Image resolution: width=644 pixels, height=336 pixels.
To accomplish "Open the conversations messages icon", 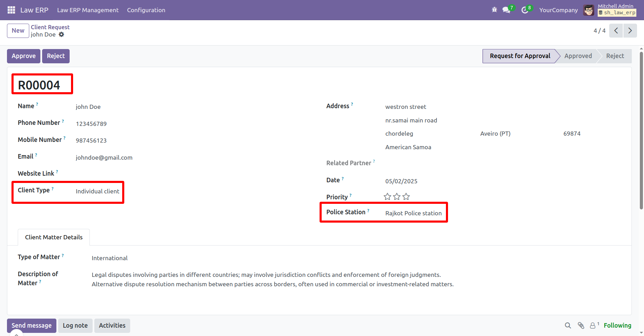I will (506, 10).
